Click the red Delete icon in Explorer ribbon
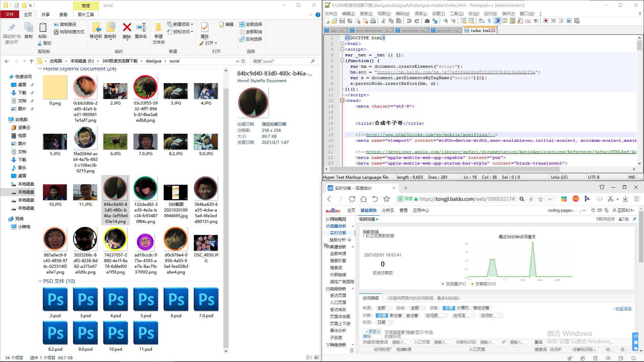This screenshot has height=362, width=644. pos(127,27)
